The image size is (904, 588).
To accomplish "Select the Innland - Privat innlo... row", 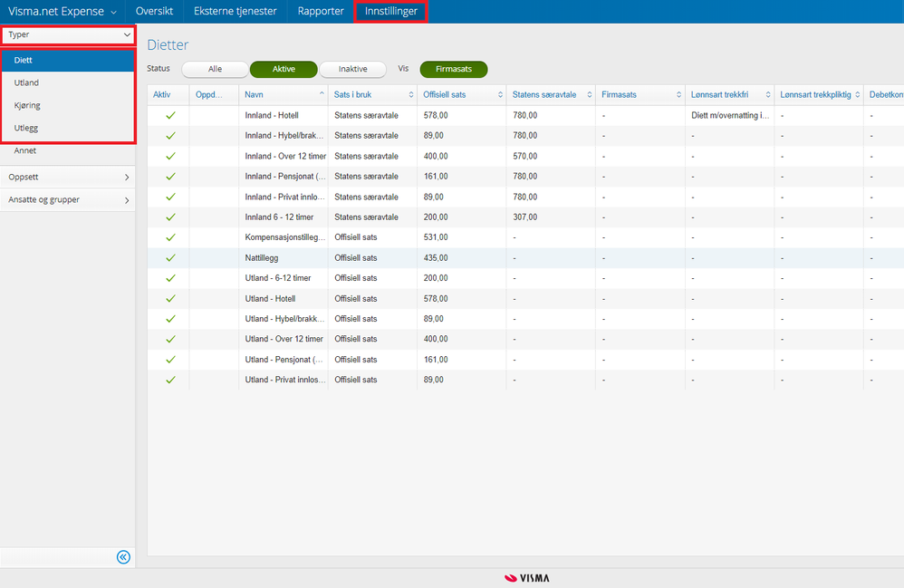I will point(284,198).
